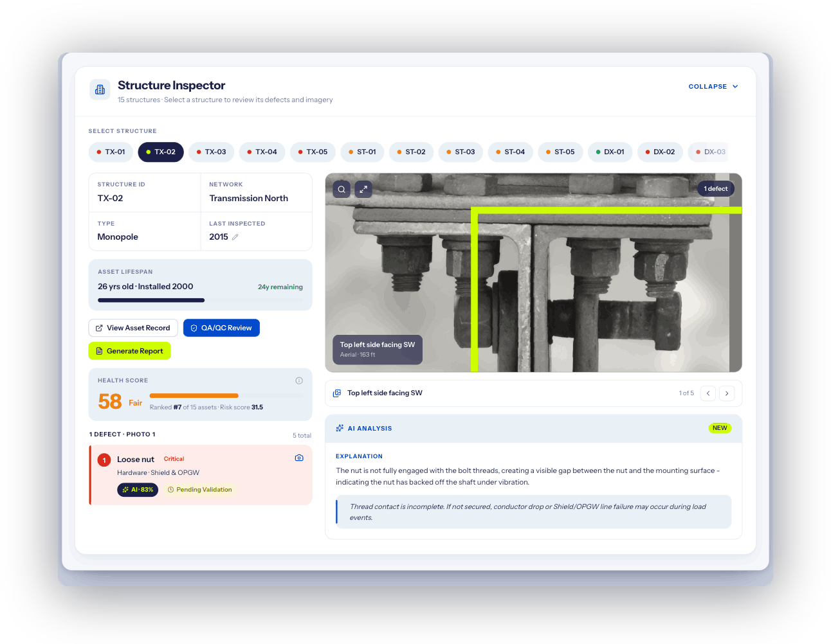
Task: Click the Transmission North network value
Action: click(x=249, y=199)
